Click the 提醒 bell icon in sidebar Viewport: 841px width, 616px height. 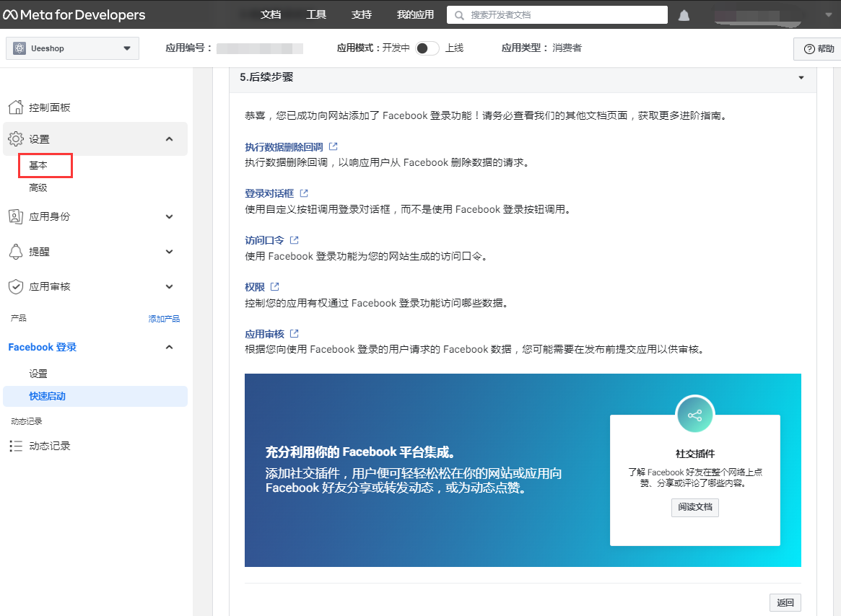click(x=16, y=252)
